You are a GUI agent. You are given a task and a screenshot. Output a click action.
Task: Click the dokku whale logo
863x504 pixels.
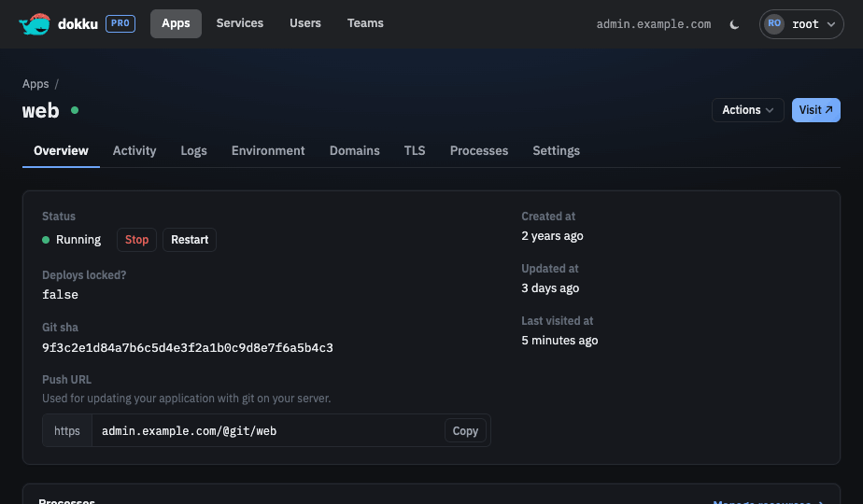click(35, 23)
